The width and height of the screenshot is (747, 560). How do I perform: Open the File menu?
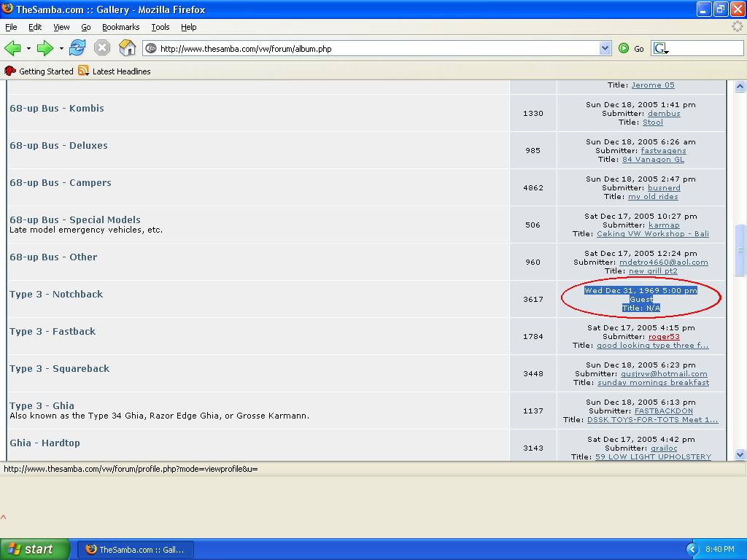tap(11, 27)
